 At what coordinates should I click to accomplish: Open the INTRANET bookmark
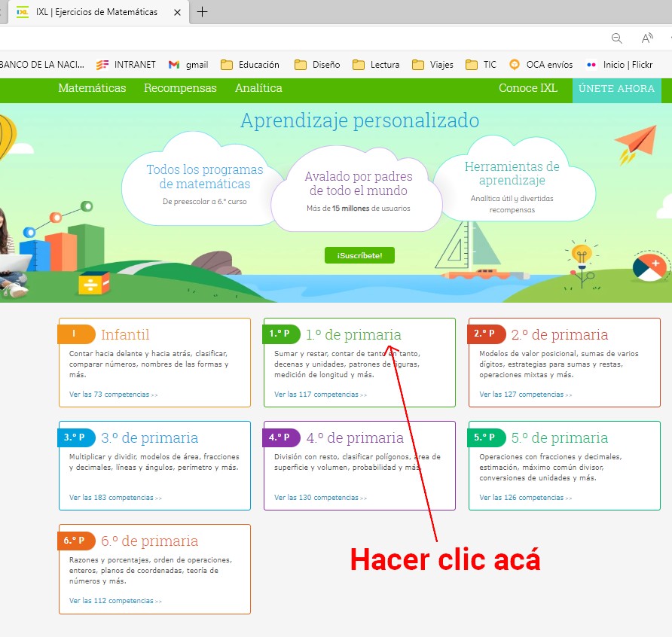[x=126, y=65]
